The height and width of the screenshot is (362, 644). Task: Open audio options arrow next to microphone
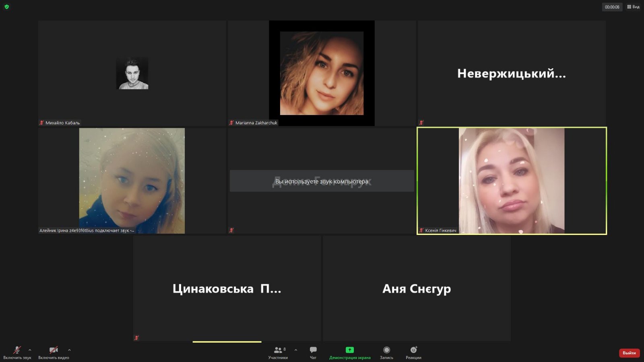tap(30, 350)
